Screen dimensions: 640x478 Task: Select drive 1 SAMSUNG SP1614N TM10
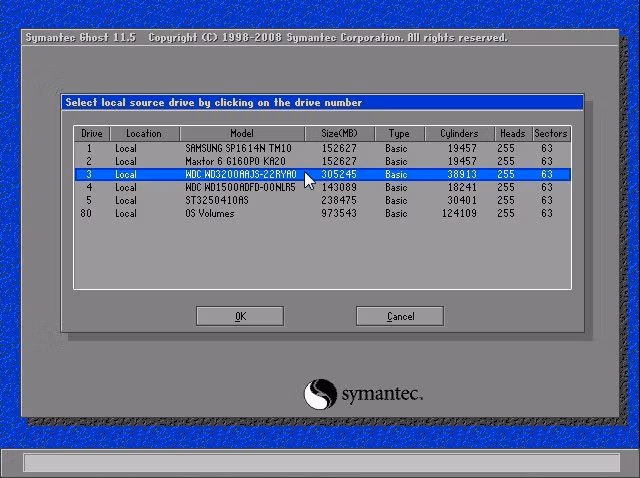[322, 148]
